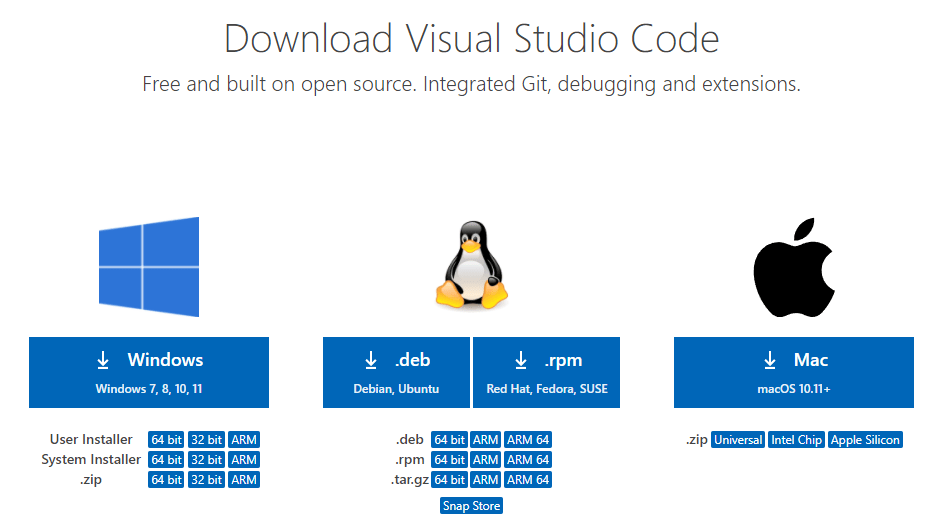The height and width of the screenshot is (527, 934).
Task: Download the Mac build for macOS 10.11+
Action: pos(793,372)
